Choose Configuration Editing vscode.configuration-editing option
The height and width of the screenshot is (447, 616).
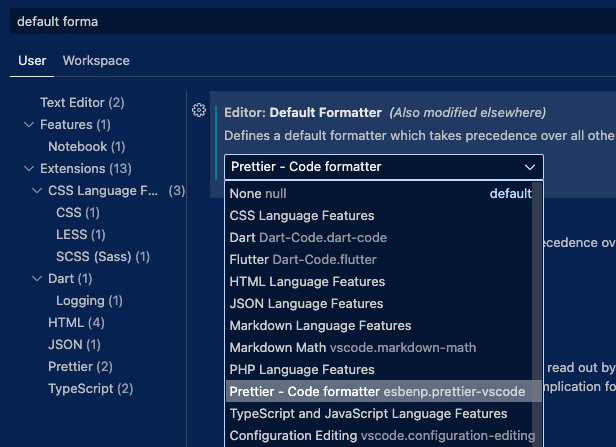point(379,435)
